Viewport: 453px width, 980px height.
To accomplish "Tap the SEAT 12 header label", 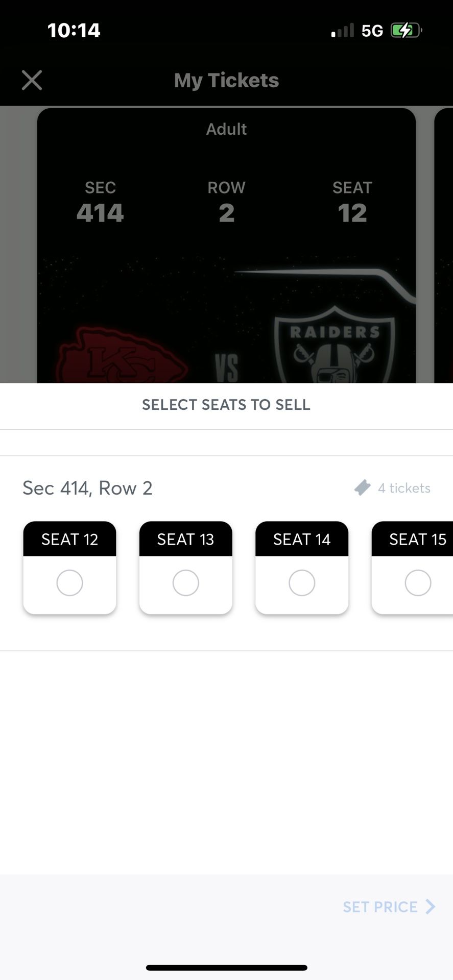I will (69, 539).
